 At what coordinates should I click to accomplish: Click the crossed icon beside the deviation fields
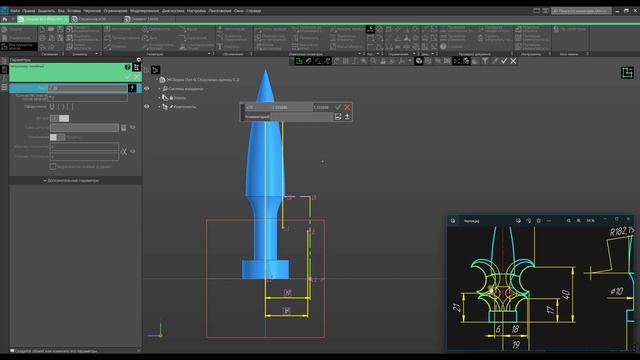pyautogui.click(x=124, y=151)
